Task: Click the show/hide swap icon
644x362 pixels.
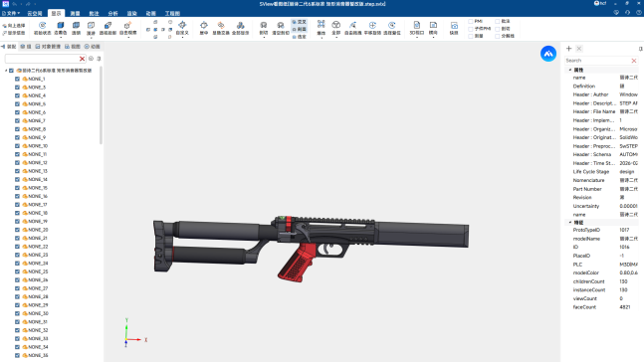Action: (221, 26)
